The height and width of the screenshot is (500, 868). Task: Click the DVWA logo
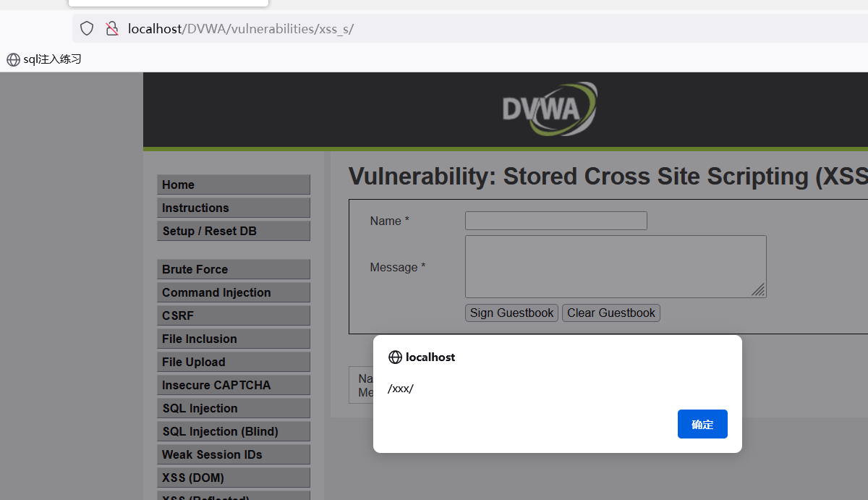[550, 109]
